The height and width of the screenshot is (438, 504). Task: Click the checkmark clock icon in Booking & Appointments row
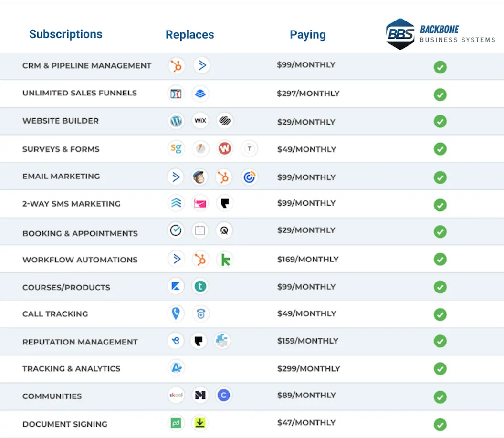pos(176,230)
